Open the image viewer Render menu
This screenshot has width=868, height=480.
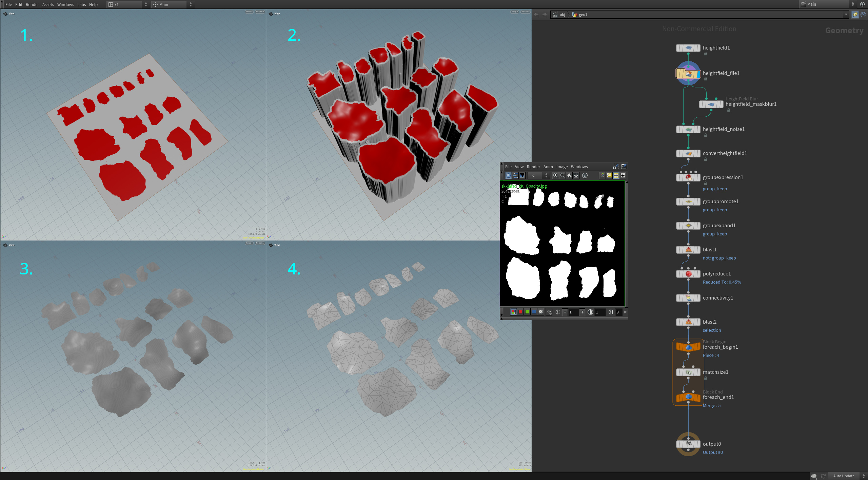coord(533,167)
